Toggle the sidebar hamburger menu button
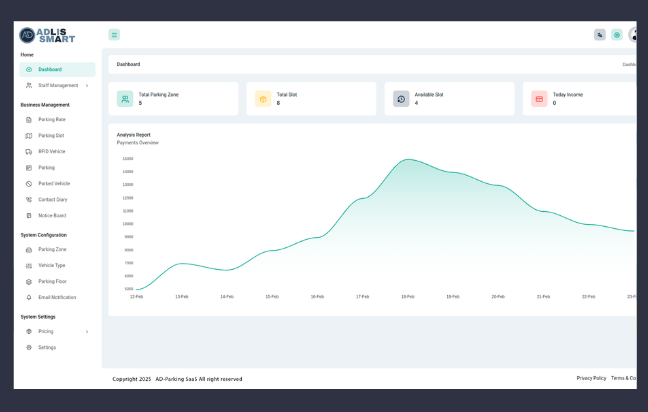 pos(115,35)
